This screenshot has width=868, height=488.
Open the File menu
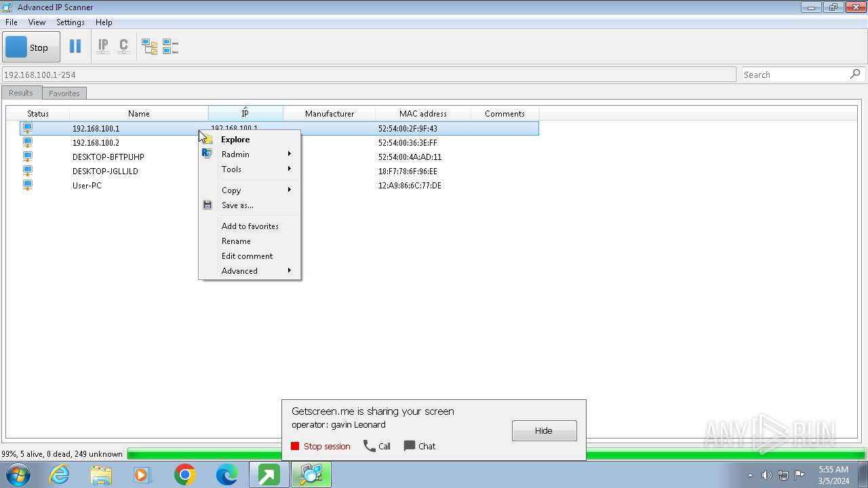(12, 22)
